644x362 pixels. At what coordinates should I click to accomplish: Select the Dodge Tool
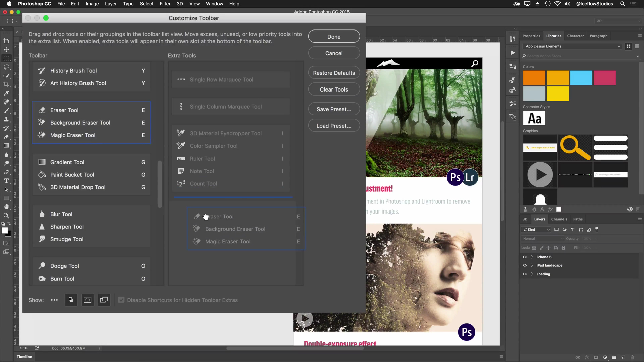pyautogui.click(x=65, y=266)
